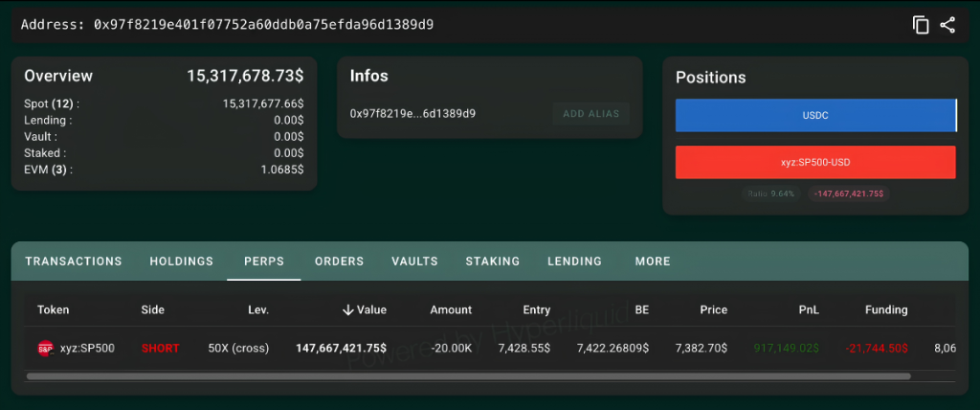Click the xyz:SP500 token name

(x=87, y=348)
